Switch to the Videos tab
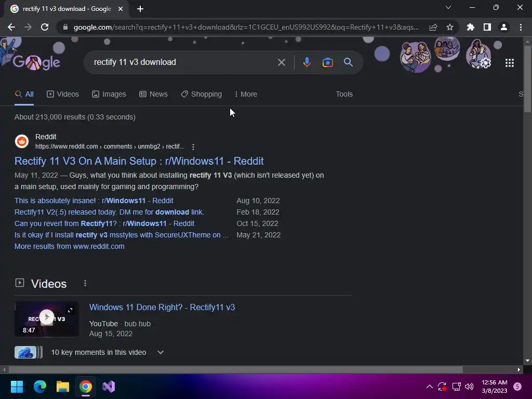This screenshot has width=532, height=399. click(x=63, y=95)
